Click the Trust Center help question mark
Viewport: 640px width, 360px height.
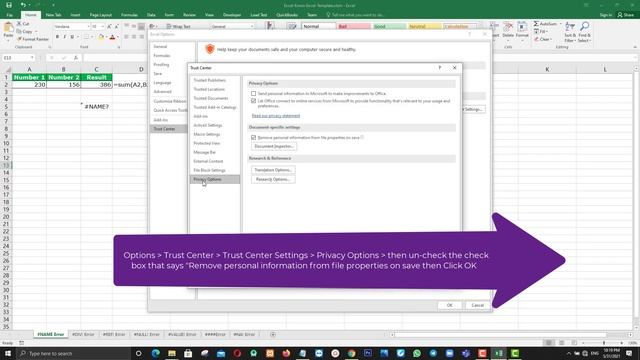click(440, 68)
